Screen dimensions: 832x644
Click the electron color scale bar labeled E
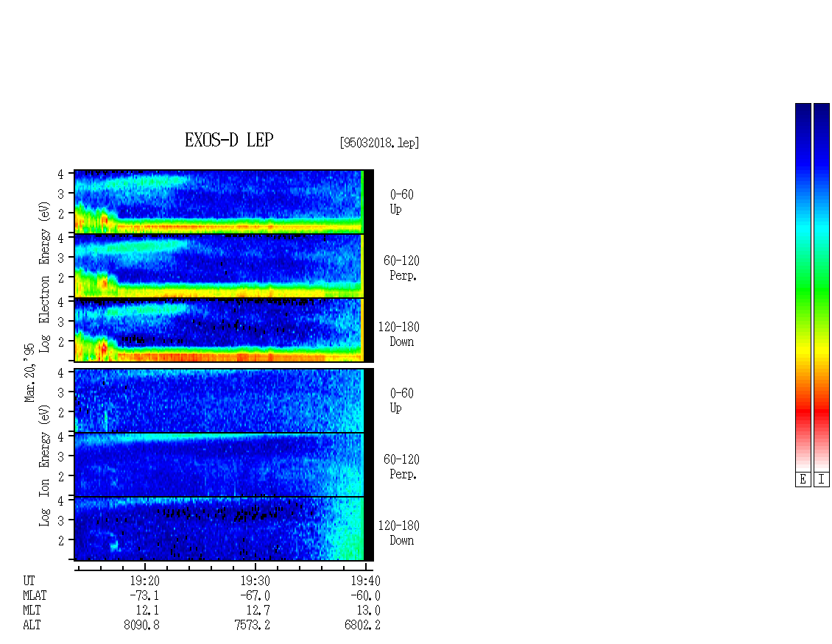coord(803,287)
